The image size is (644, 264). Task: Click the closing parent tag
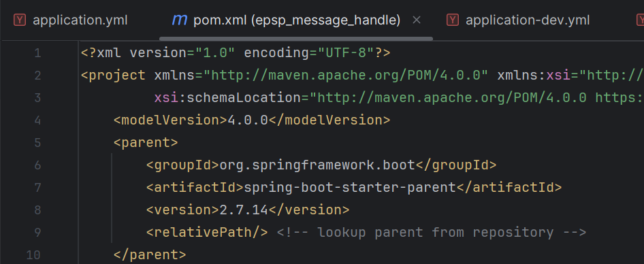[150, 255]
